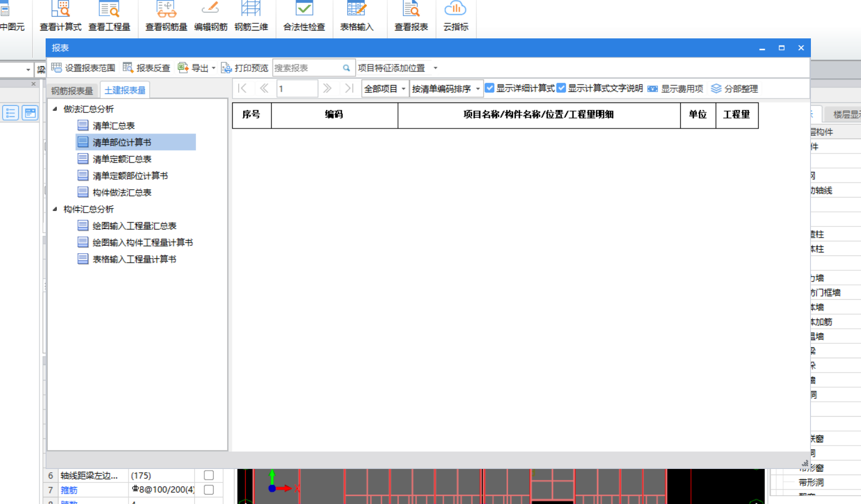861x504 pixels.
Task: Minimize the 报表 window
Action: point(762,48)
